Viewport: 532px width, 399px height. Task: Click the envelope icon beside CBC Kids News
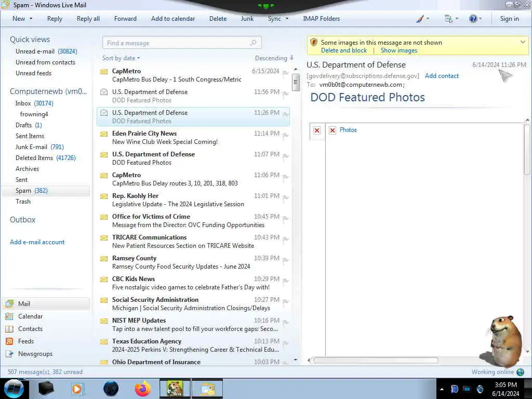click(104, 280)
